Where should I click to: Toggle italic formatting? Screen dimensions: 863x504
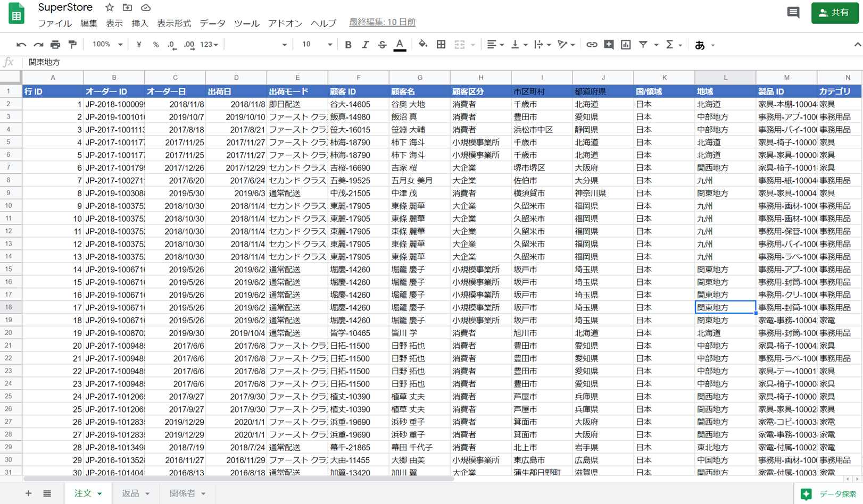[x=365, y=45]
